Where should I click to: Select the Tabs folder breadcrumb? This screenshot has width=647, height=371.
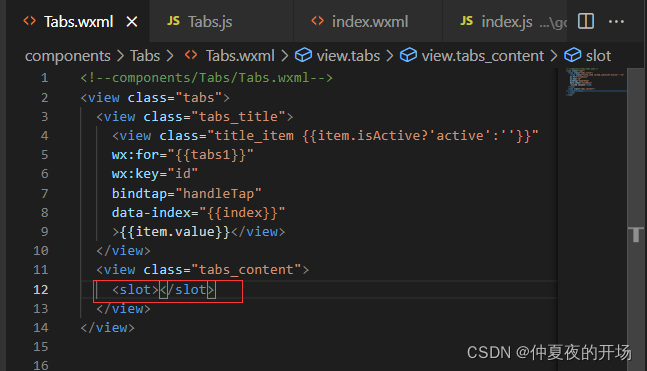(145, 56)
